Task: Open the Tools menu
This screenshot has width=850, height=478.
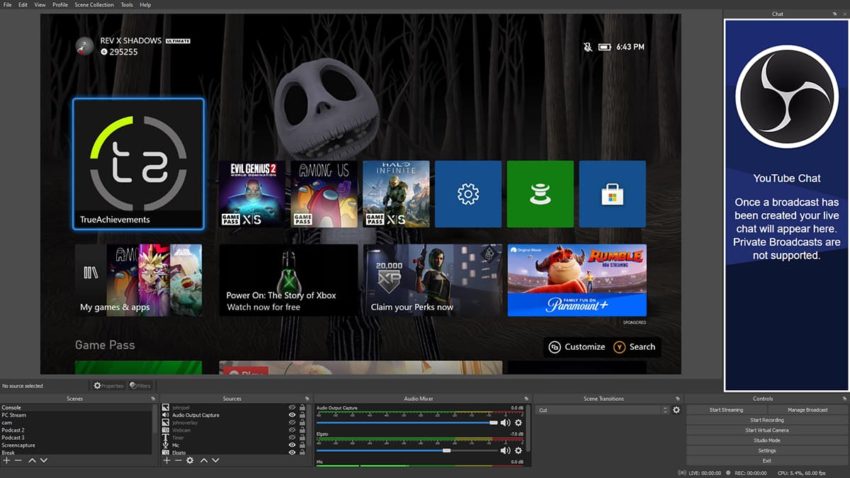Action: click(x=127, y=5)
